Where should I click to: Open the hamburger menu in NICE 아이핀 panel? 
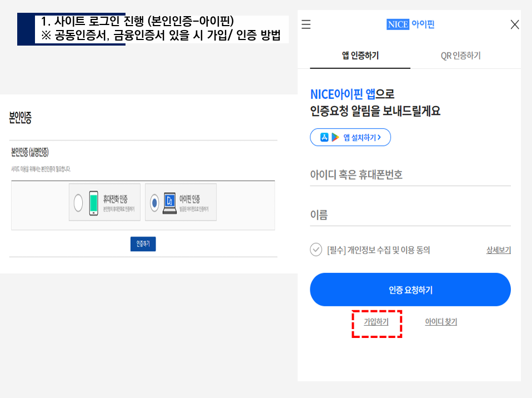pos(305,24)
